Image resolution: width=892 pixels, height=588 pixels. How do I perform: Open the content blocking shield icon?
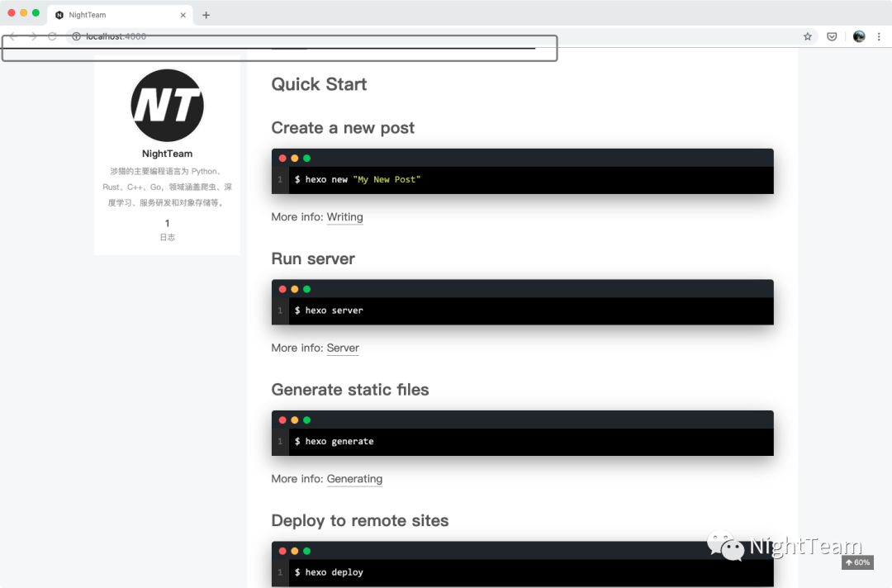tap(833, 36)
